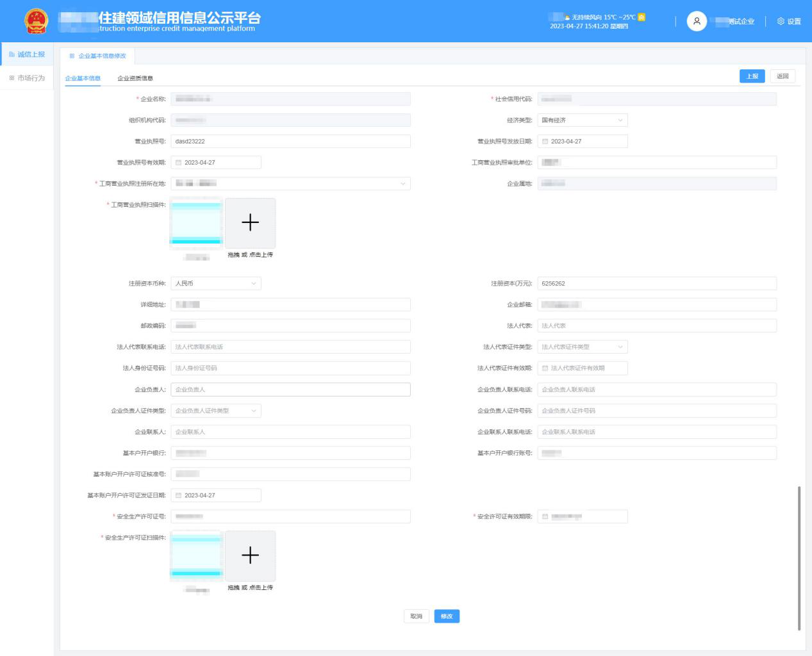This screenshot has width=812, height=656.
Task: Click calendar icon in 营业执照号有效期 field
Action: click(179, 163)
